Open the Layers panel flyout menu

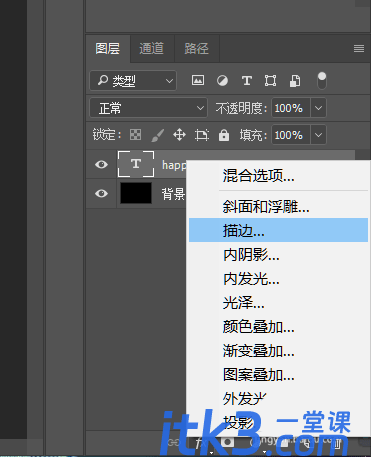coord(359,49)
